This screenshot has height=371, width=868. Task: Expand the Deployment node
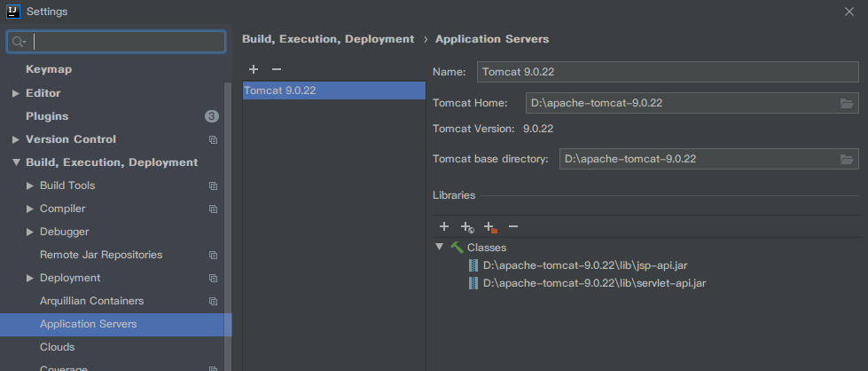30,278
